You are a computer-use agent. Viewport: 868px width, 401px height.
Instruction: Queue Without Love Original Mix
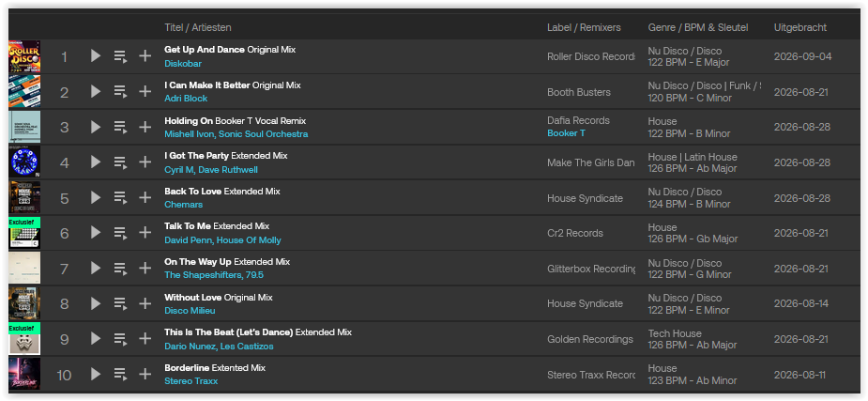(121, 303)
